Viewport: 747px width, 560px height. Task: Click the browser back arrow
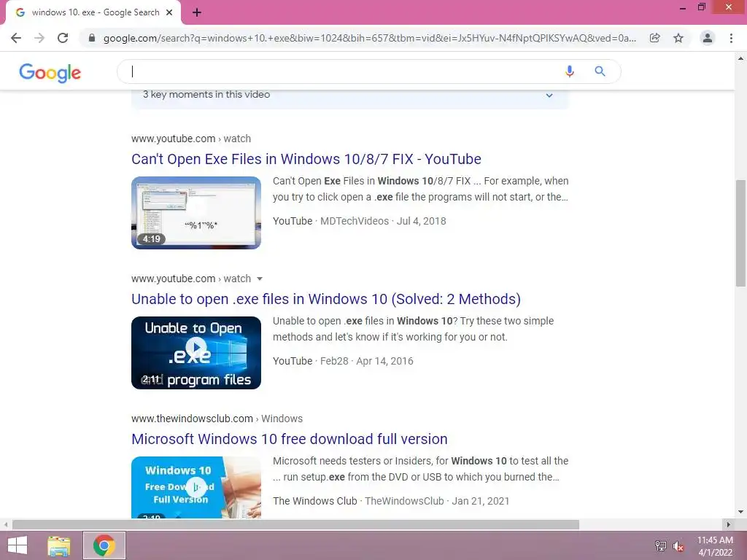16,38
